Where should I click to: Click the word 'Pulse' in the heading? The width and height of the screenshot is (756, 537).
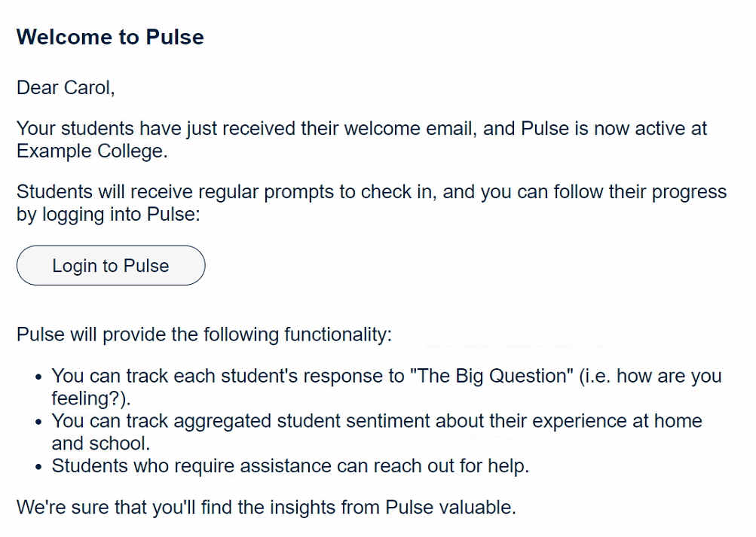175,37
